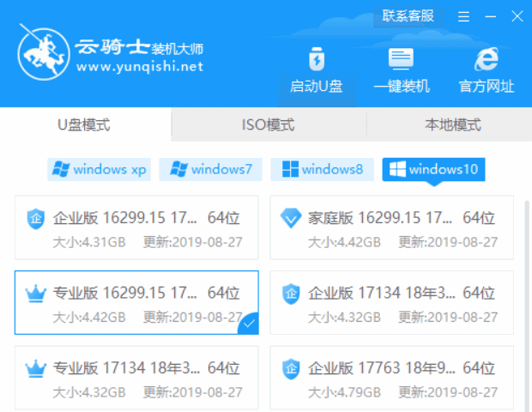Choose 企业版 17763 64位 4.79GB image
The image size is (532, 412).
392,378
